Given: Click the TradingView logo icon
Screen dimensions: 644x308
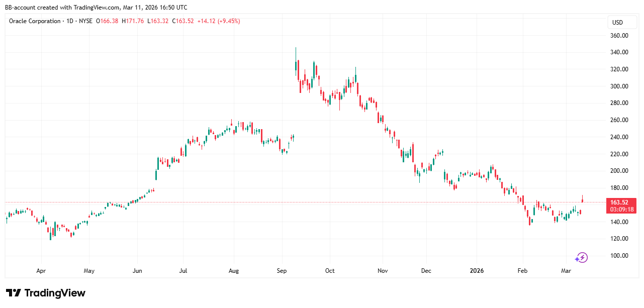Looking at the screenshot, I should pyautogui.click(x=14, y=293).
